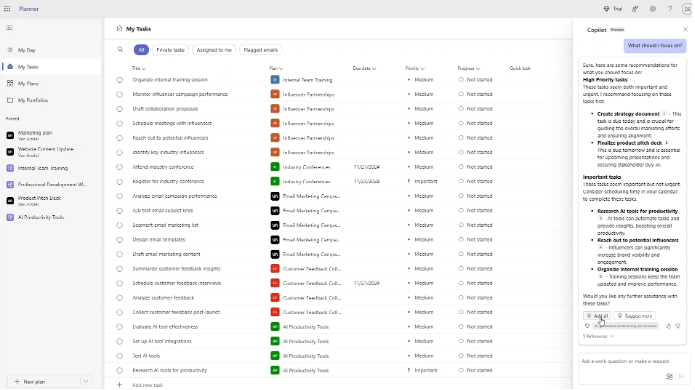Mark Draft collaboration proposals complete
This screenshot has width=695, height=390.
pos(120,109)
